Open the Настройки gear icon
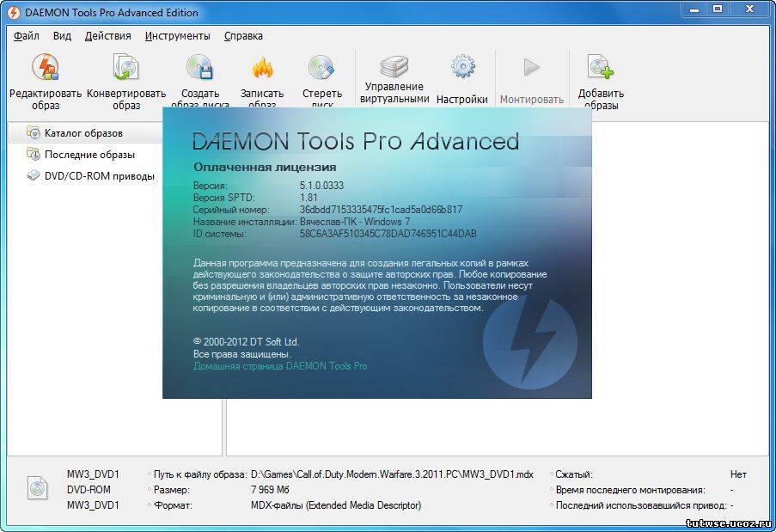Viewport: 776px width, 532px height. [462, 66]
